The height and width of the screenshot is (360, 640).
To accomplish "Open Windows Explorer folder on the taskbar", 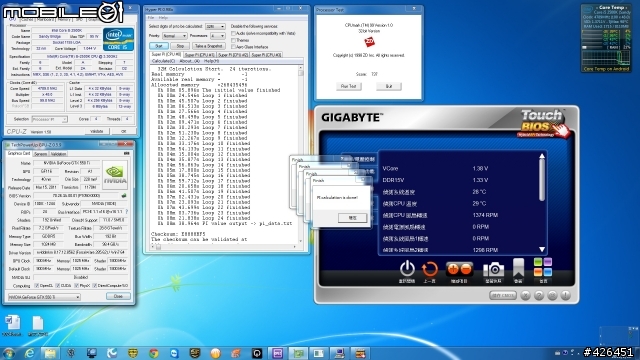I will coord(50,353).
